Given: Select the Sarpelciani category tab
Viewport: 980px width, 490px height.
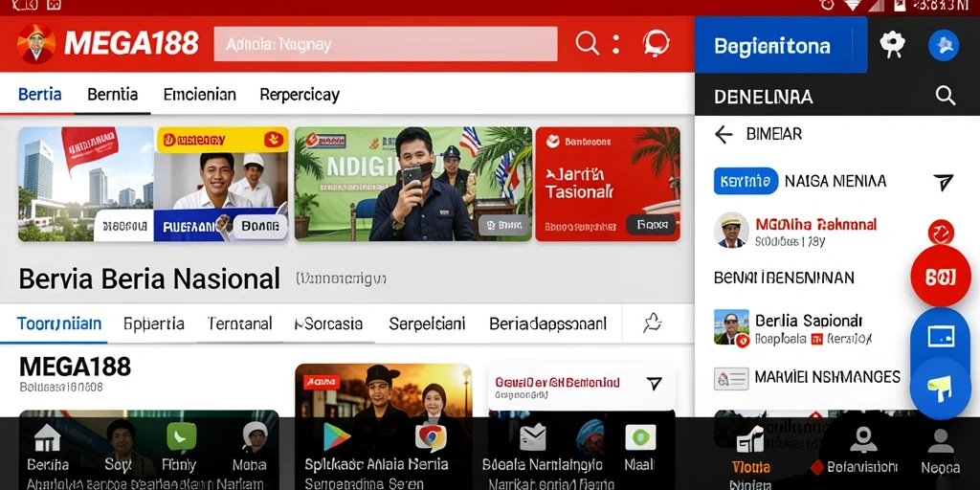Looking at the screenshot, I should tap(427, 323).
